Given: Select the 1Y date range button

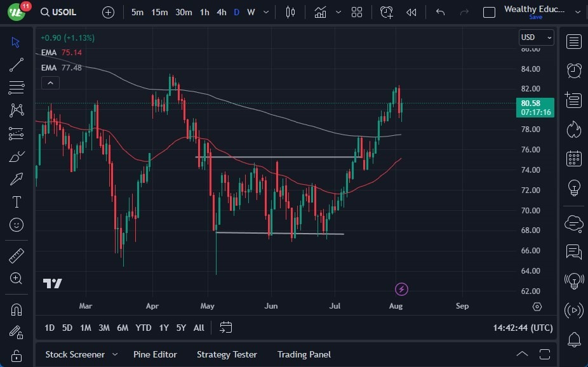Looking at the screenshot, I should [x=163, y=328].
